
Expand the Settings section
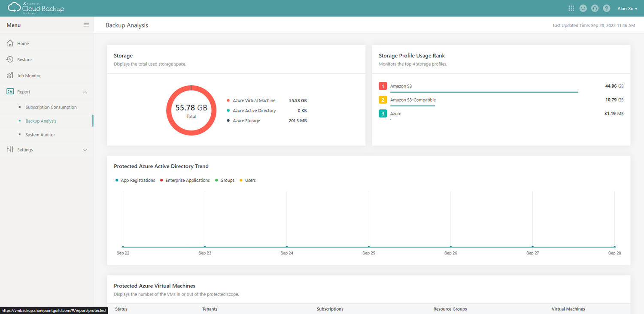tap(85, 150)
